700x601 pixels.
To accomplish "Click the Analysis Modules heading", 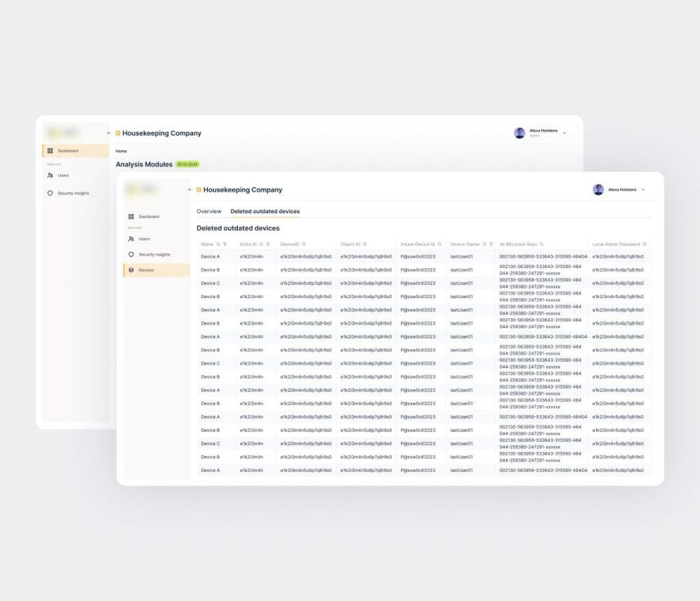I will click(x=144, y=164).
